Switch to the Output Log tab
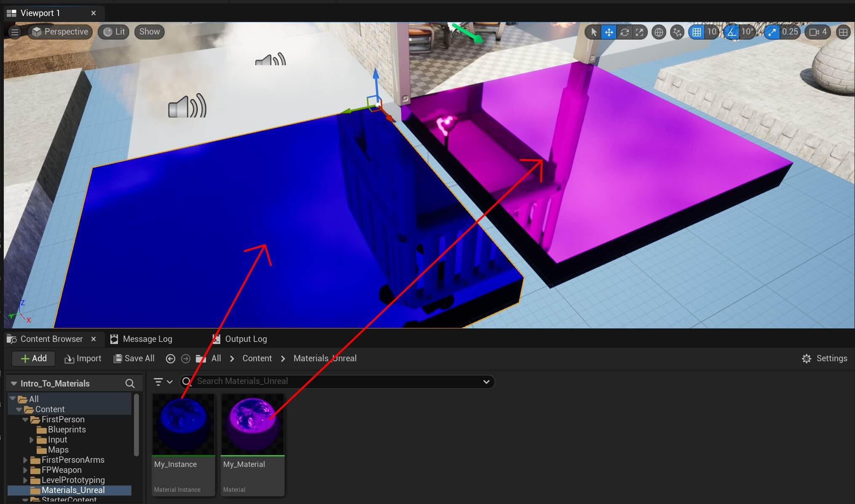855x504 pixels. pos(246,339)
